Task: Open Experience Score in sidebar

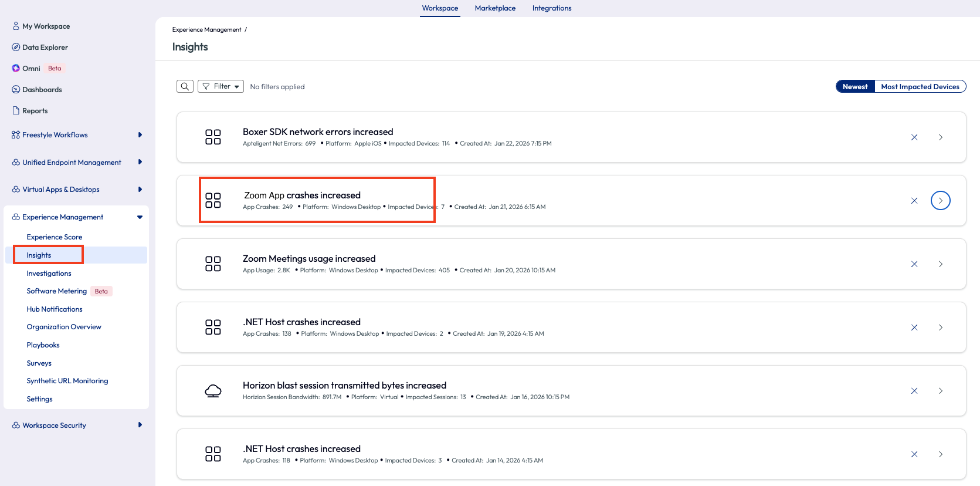Action: pyautogui.click(x=55, y=237)
